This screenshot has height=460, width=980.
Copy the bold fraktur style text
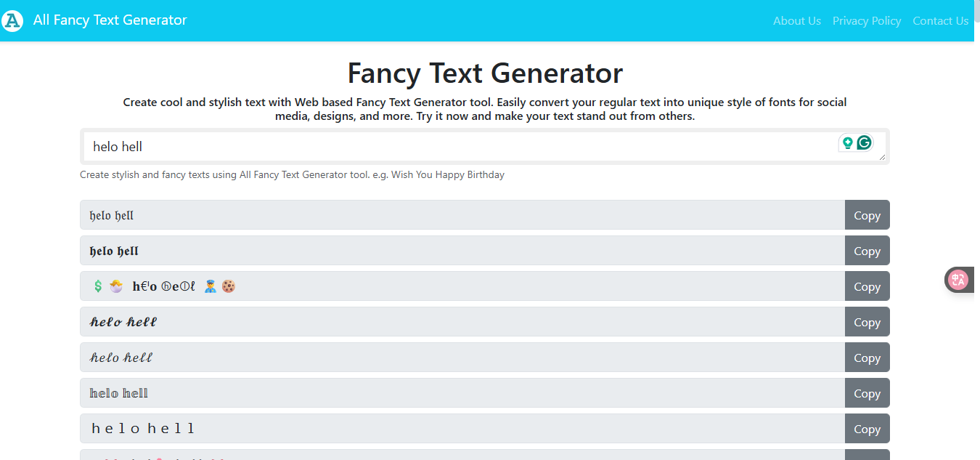(x=867, y=251)
